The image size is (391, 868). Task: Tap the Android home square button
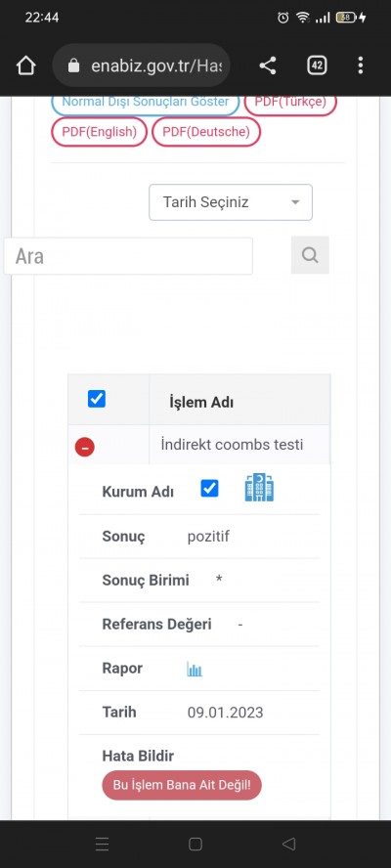tap(195, 844)
